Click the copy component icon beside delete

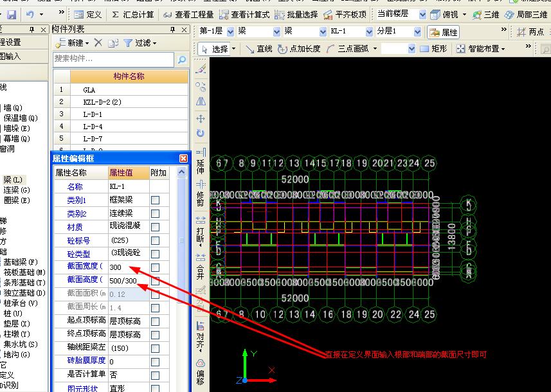[x=113, y=43]
